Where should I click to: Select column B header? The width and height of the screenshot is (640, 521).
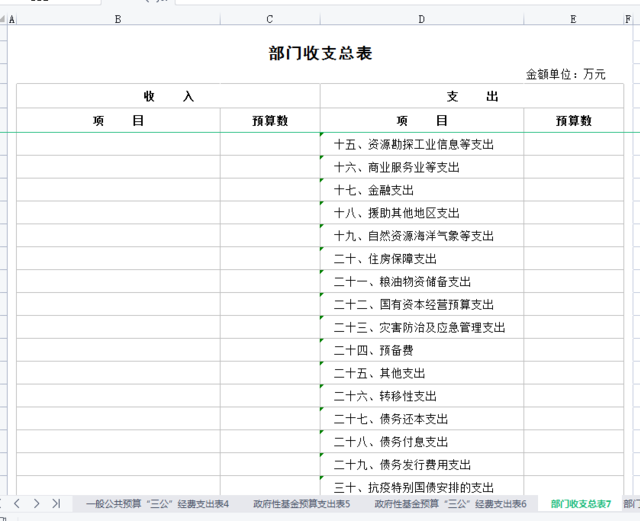(118, 19)
